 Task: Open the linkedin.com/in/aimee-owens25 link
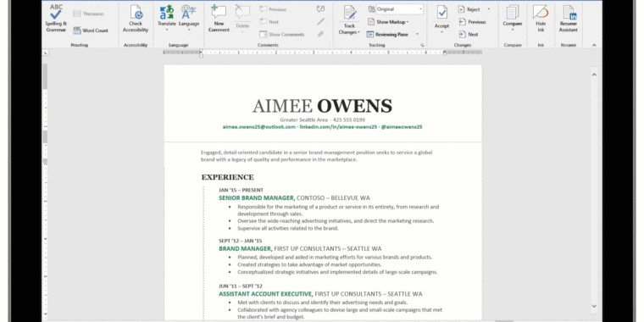[338, 127]
